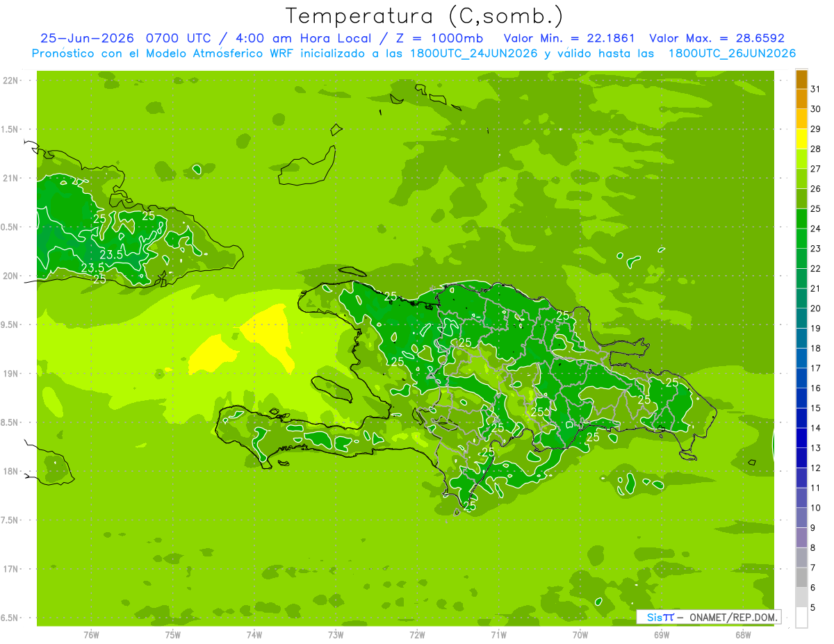The height and width of the screenshot is (644, 834).
Task: Select the 'Valor Max. = 28.6592' text
Action: [x=717, y=38]
